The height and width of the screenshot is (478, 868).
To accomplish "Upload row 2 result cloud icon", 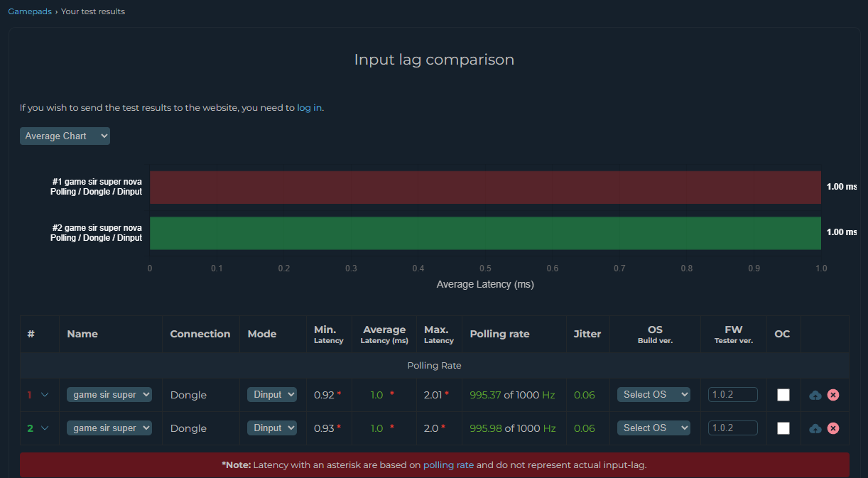I will coord(815,428).
